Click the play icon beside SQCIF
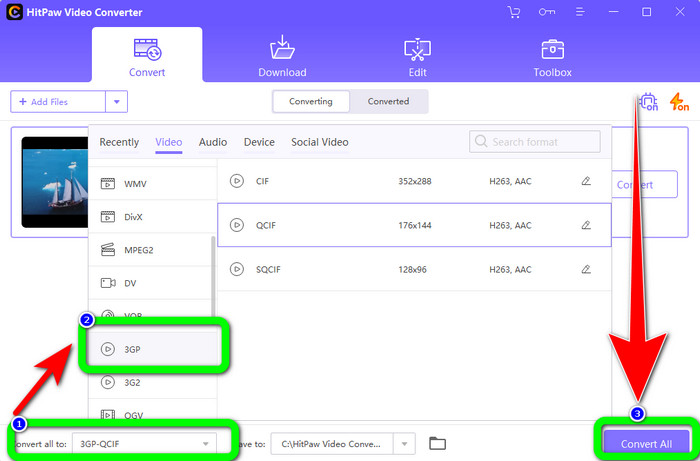 (x=237, y=269)
